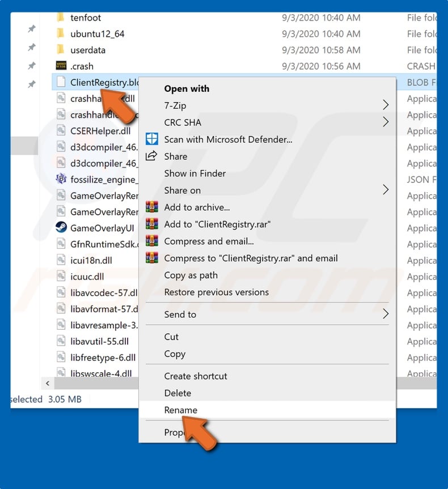
Task: Click the libavformat-57 file icon
Action: (x=61, y=308)
